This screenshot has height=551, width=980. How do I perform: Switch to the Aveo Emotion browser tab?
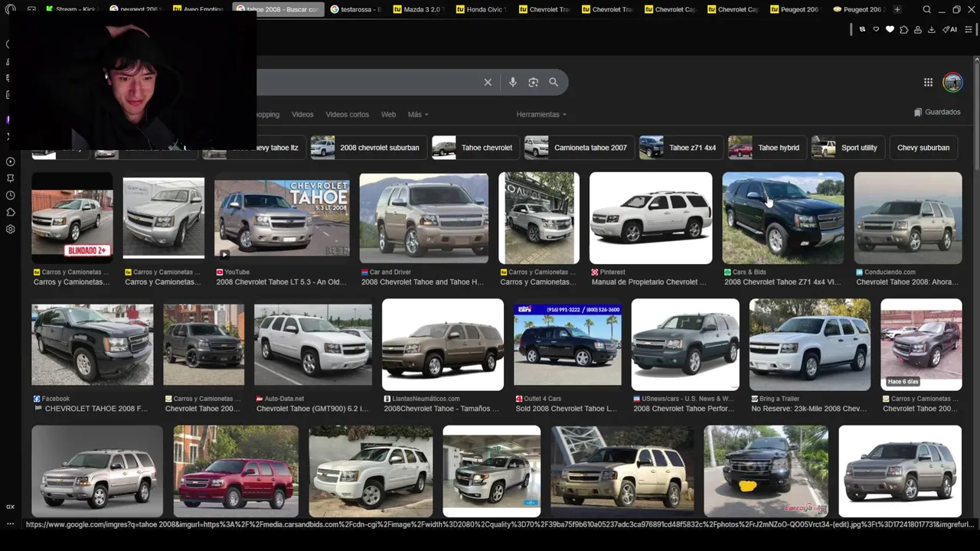198,9
